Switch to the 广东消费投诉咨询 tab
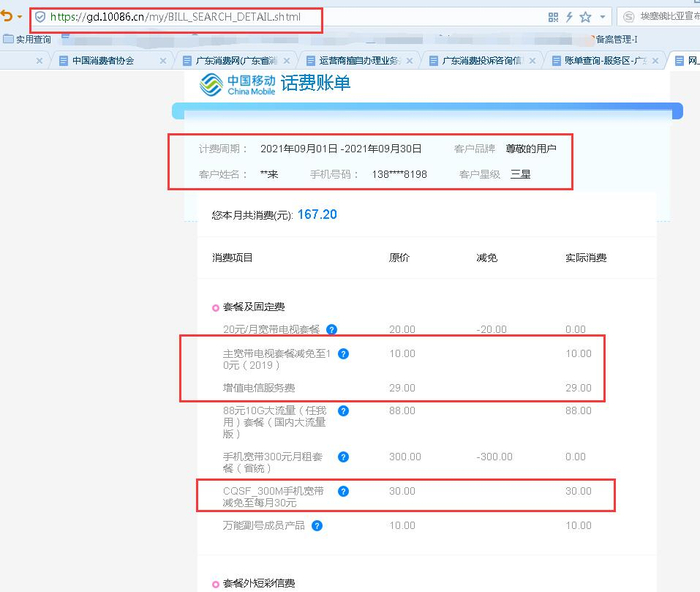 [x=482, y=61]
